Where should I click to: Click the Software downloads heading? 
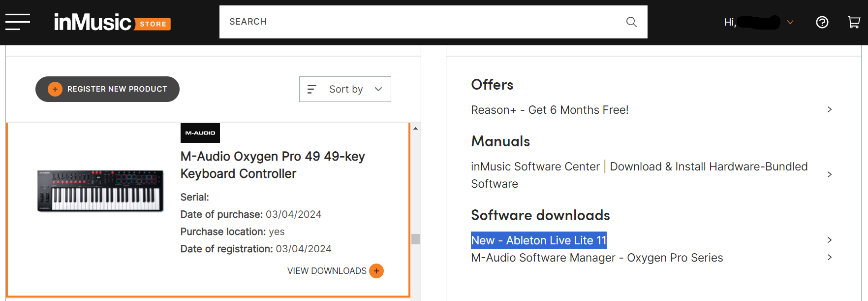click(540, 215)
